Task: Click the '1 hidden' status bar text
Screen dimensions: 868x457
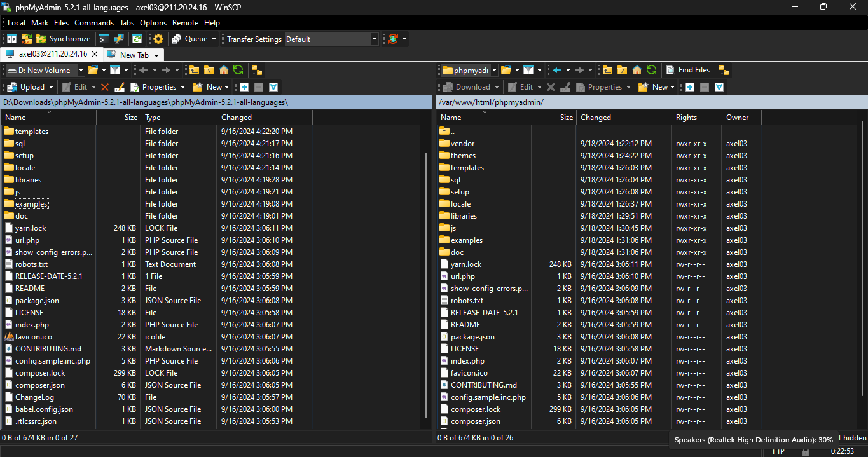Action: click(x=852, y=437)
